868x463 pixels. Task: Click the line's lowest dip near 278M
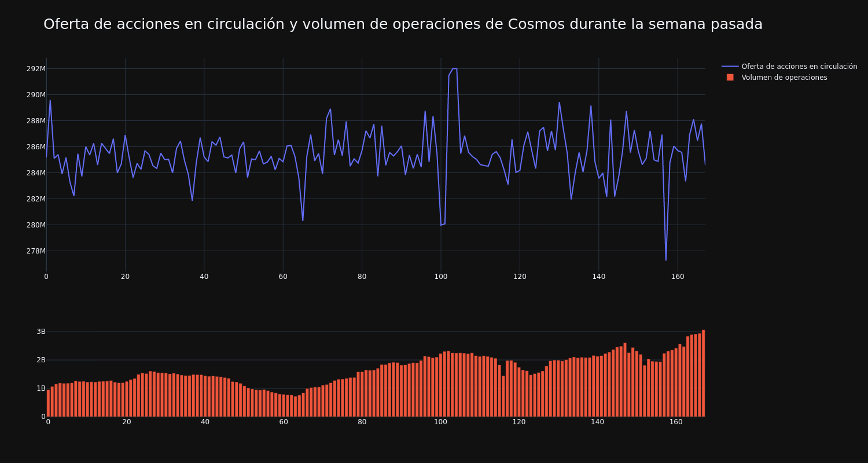665,260
